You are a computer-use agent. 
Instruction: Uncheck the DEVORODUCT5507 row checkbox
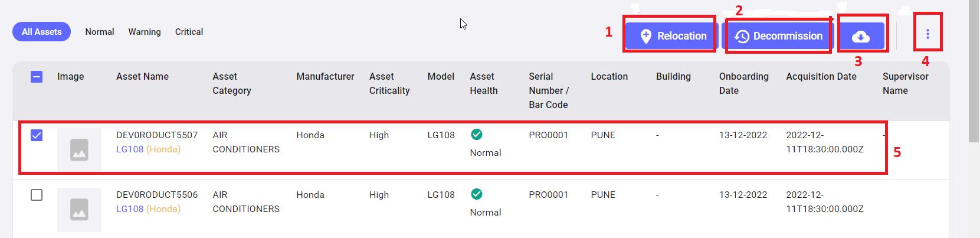(x=37, y=135)
